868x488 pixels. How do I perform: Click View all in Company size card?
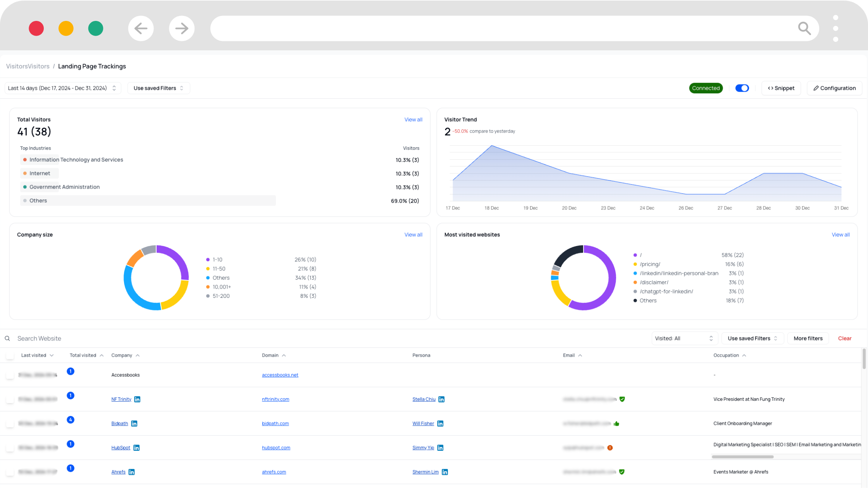[x=413, y=235]
